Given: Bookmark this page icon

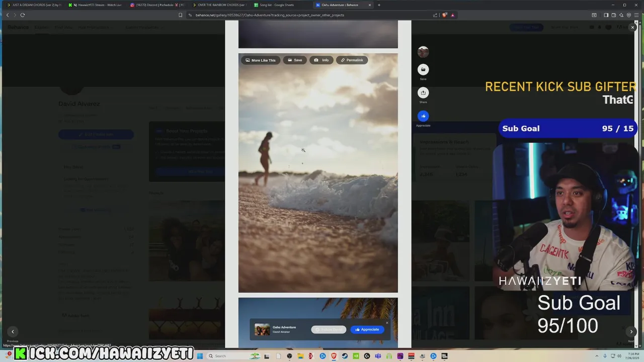Looking at the screenshot, I should [180, 15].
